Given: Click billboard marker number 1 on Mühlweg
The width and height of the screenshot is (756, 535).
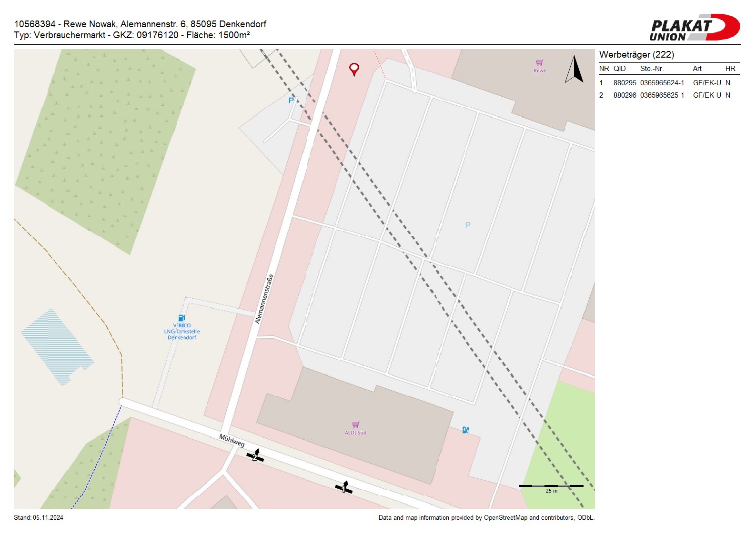Looking at the screenshot, I should click(x=344, y=488).
